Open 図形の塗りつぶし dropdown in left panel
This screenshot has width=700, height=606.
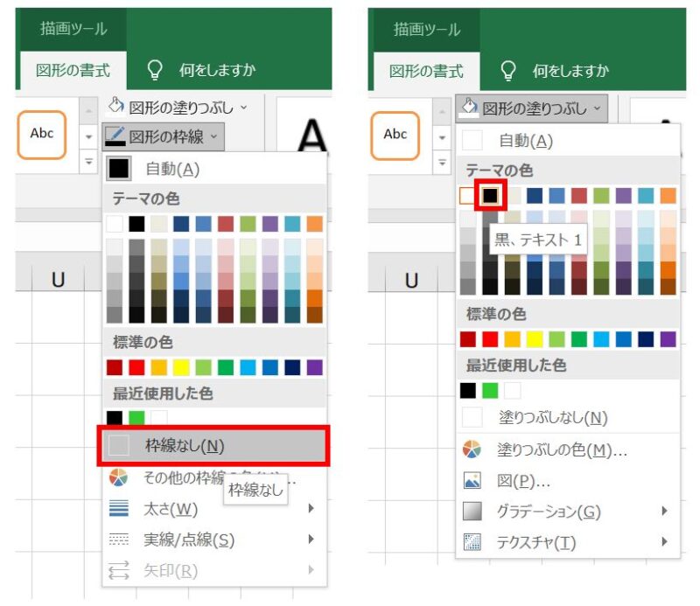tap(178, 107)
